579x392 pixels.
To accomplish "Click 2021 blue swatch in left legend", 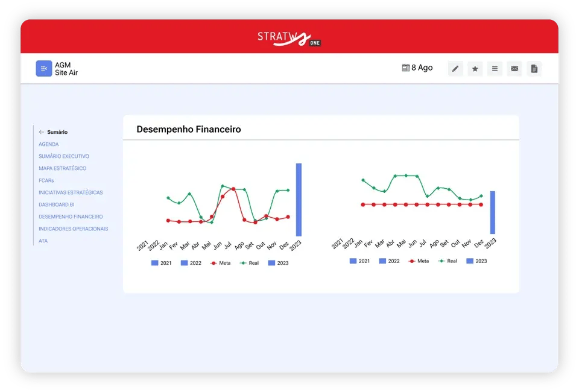I will click(x=155, y=263).
